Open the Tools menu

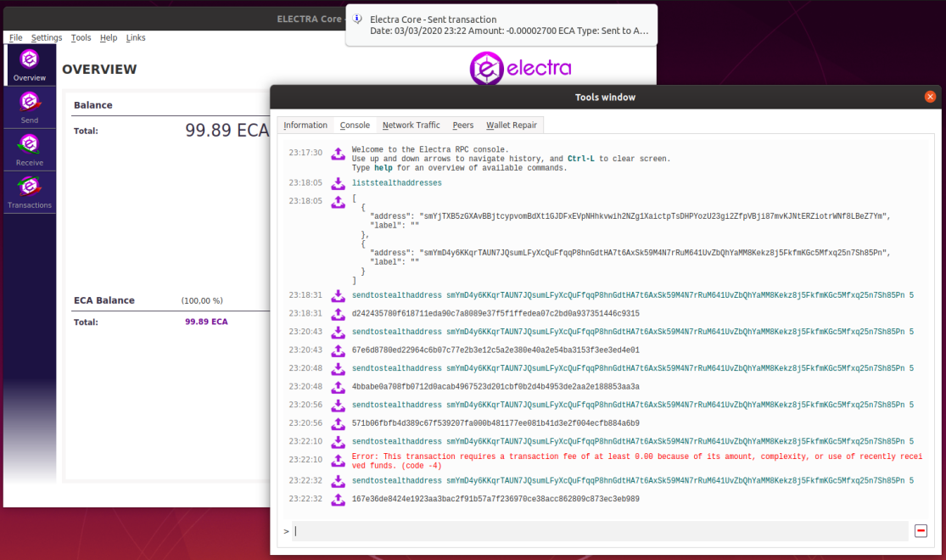(81, 37)
